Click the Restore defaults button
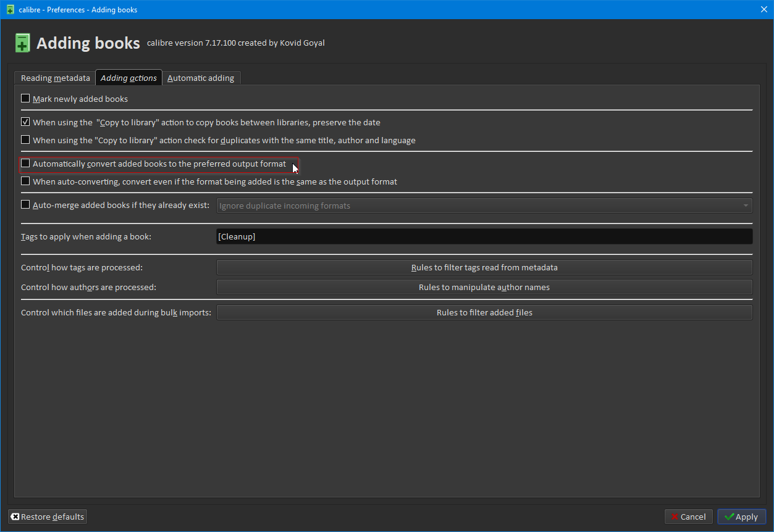 pos(48,517)
